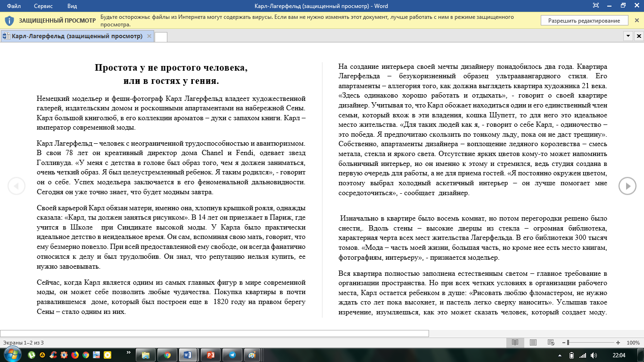Click the zoom in plus button
The height and width of the screenshot is (362, 644).
[618, 343]
